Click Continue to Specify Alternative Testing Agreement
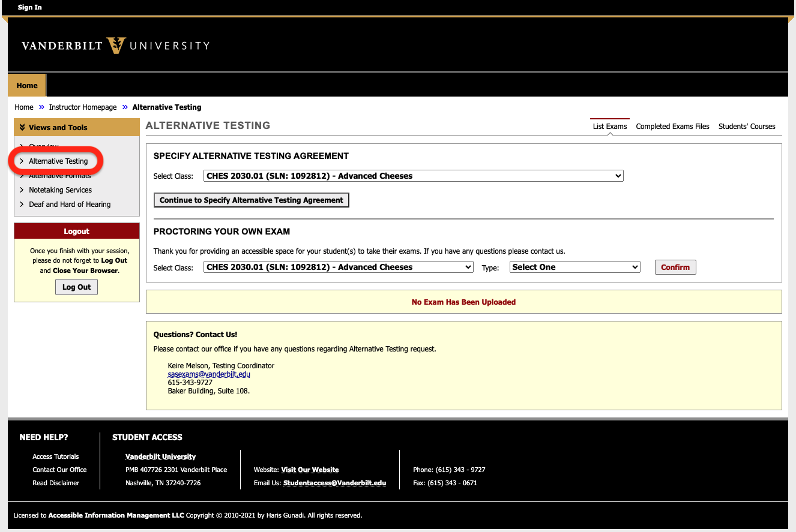The image size is (796, 532). [x=251, y=200]
